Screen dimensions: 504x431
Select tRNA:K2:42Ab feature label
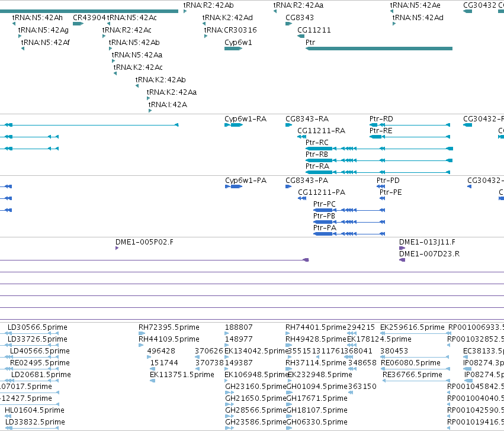(160, 80)
